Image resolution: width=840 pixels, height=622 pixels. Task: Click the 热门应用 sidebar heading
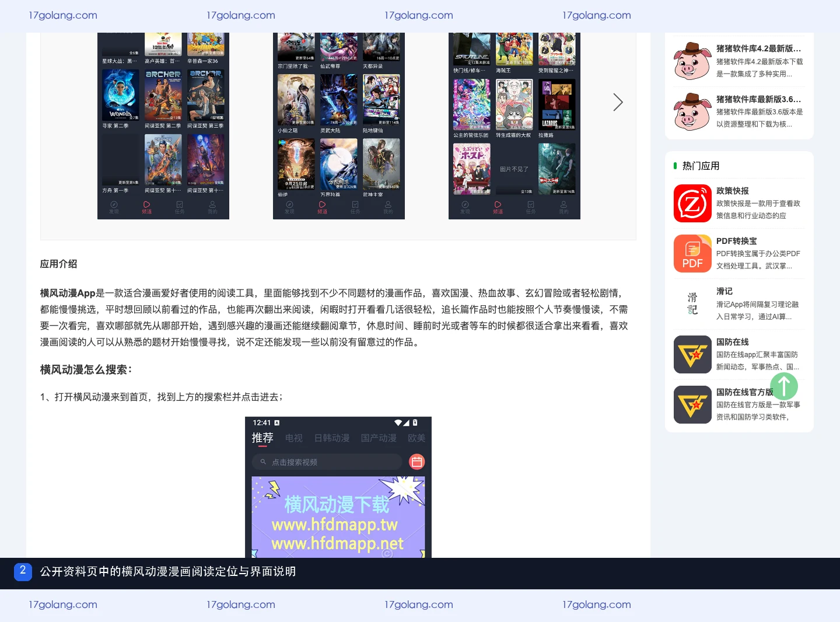coord(701,166)
